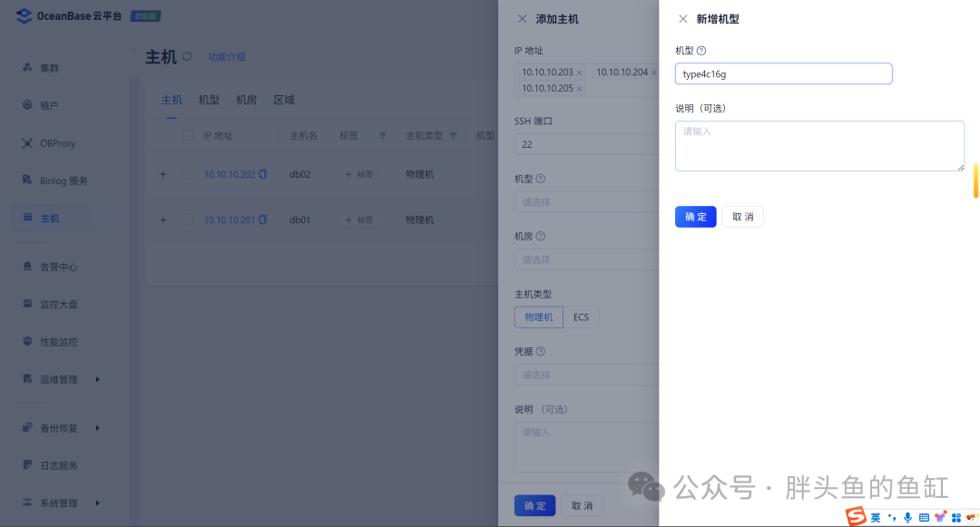Copy IP 10.10.10.201 with copy icon
This screenshot has height=527, width=980.
click(263, 220)
